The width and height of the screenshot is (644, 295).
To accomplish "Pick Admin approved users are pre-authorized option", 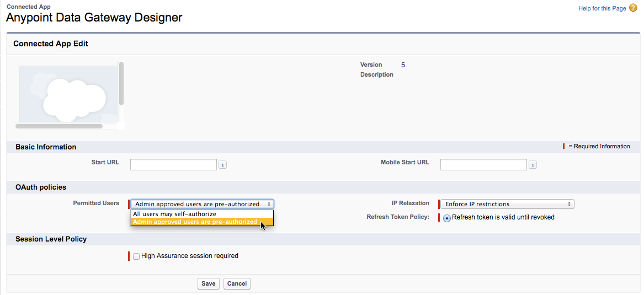I will [x=195, y=222].
